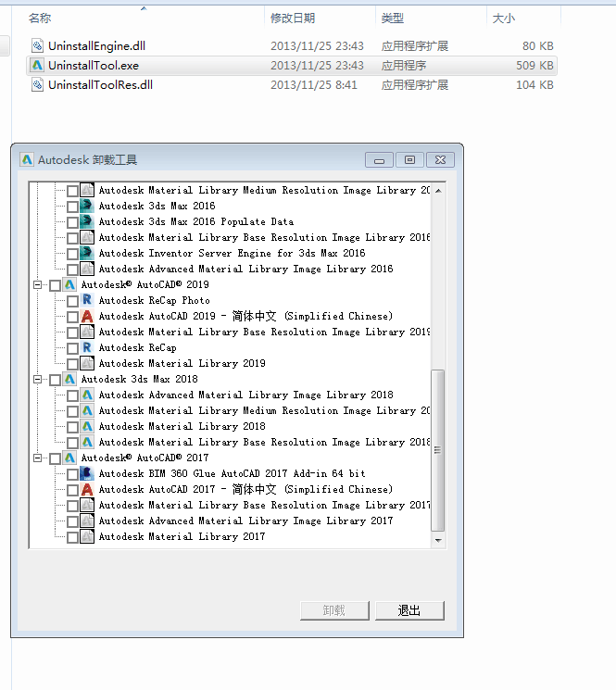Screen dimensions: 616x690
Task: Close the Autodesk 卸载工具 window
Action: 440,160
